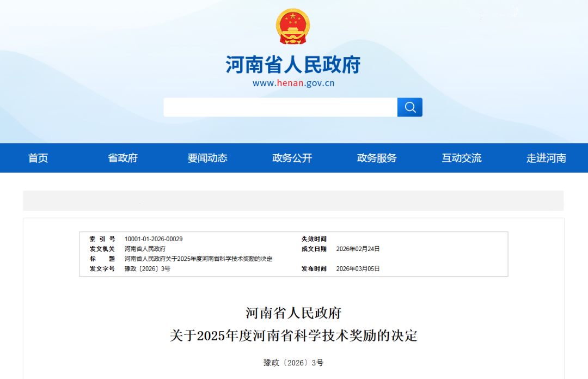Image resolution: width=588 pixels, height=379 pixels.
Task: Click the www.henan.gov.cn website address
Action: 293,83
